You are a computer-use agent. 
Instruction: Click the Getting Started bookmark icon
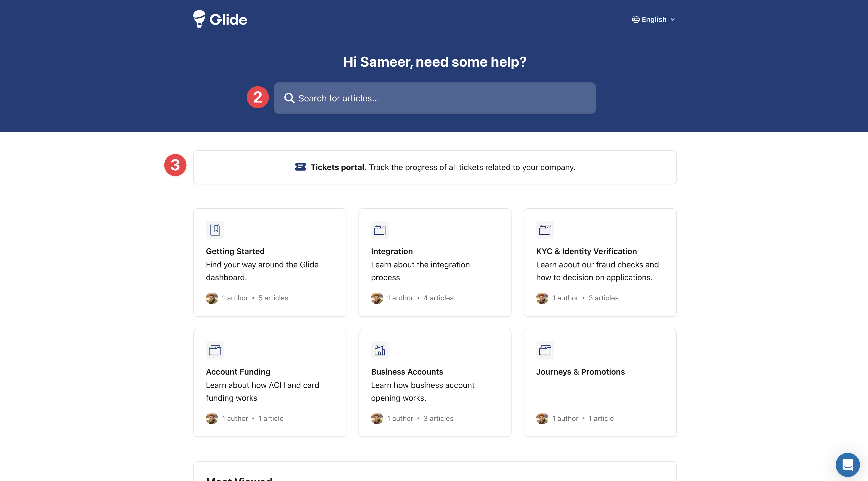pos(215,230)
